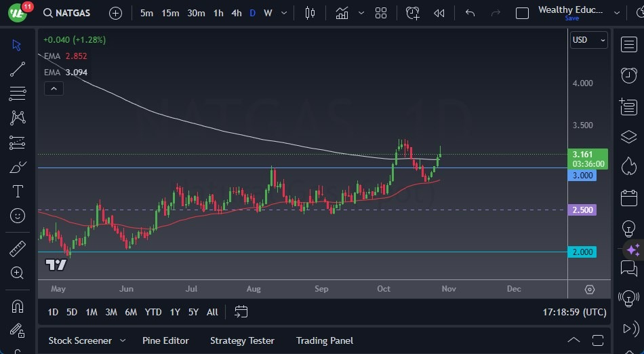
Task: Open the text annotation tool
Action: pos(18,191)
